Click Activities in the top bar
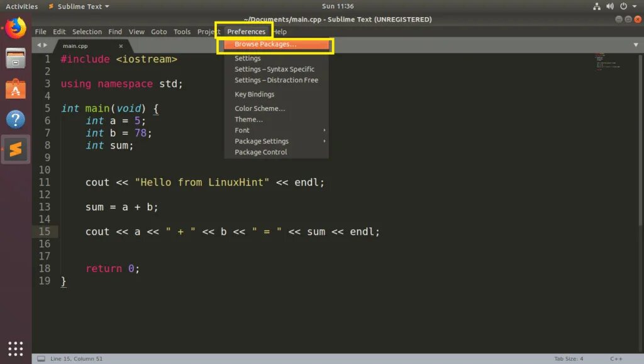Image resolution: width=644 pixels, height=364 pixels. pyautogui.click(x=22, y=6)
